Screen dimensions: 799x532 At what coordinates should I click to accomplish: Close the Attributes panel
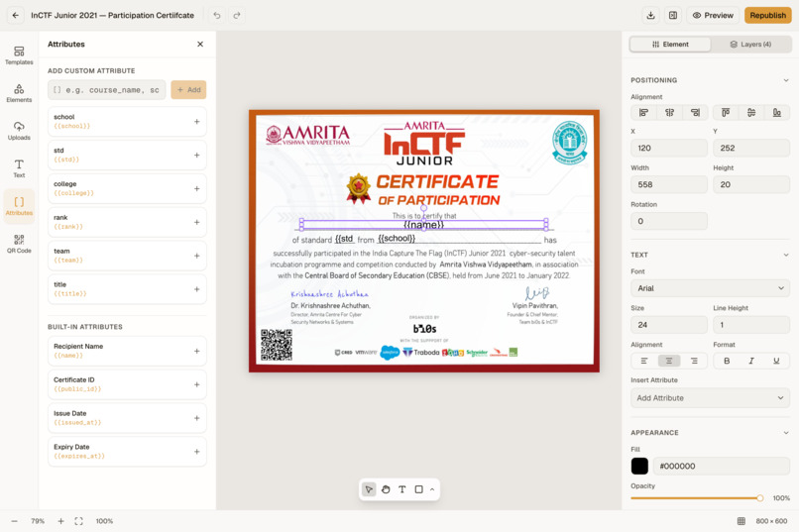(x=200, y=45)
